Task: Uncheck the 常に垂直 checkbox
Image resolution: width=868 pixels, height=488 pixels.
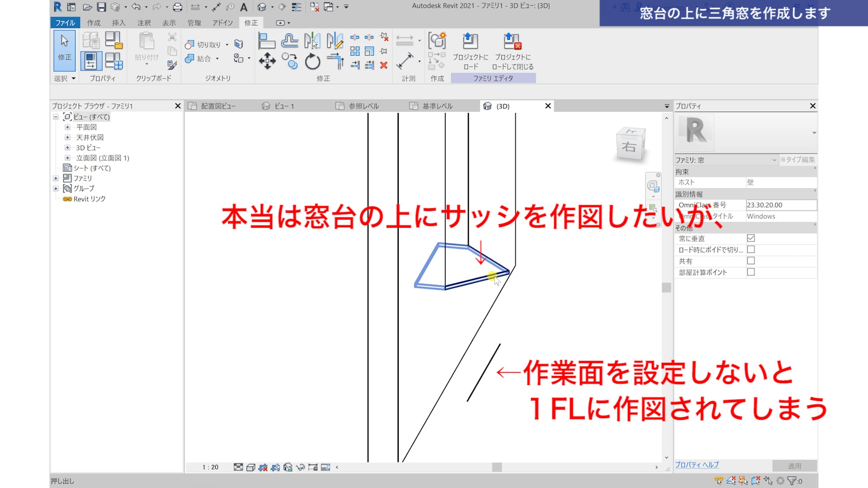Action: pyautogui.click(x=751, y=238)
